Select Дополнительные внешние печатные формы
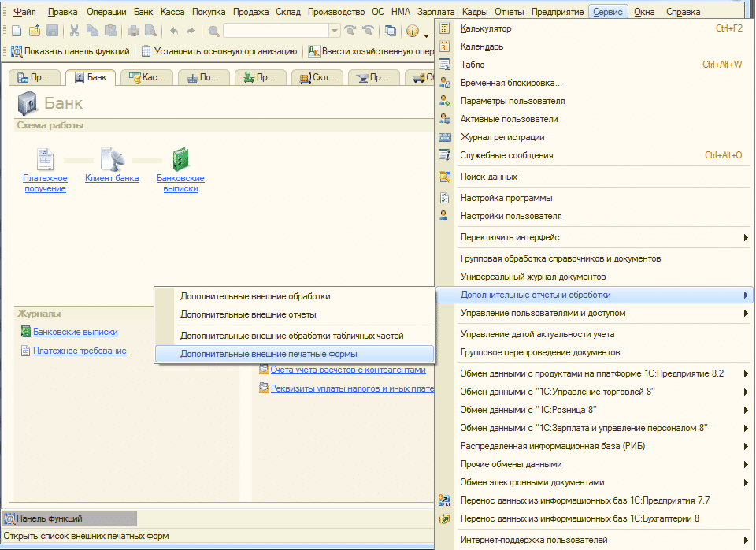This screenshot has height=550, width=756. 268,354
